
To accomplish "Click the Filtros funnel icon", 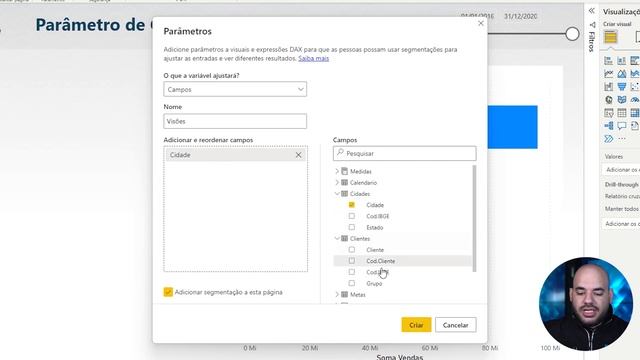I will click(592, 25).
